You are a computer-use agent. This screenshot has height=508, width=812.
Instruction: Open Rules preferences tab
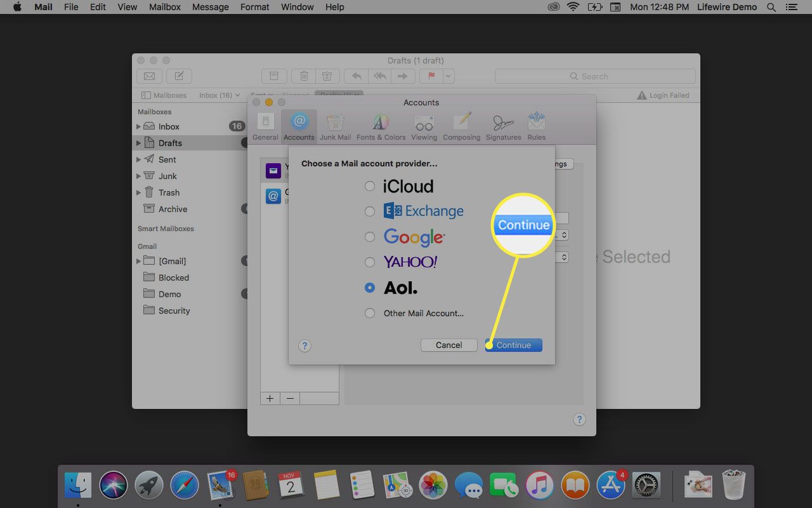point(536,127)
